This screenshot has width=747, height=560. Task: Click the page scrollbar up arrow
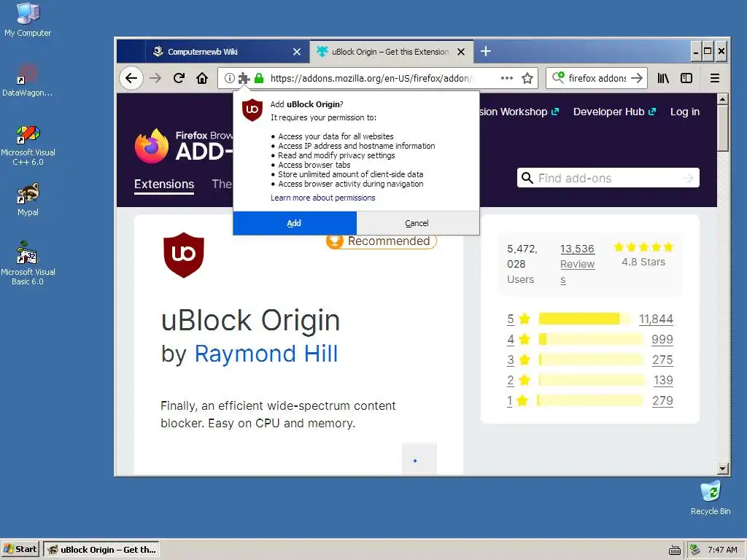pos(723,98)
